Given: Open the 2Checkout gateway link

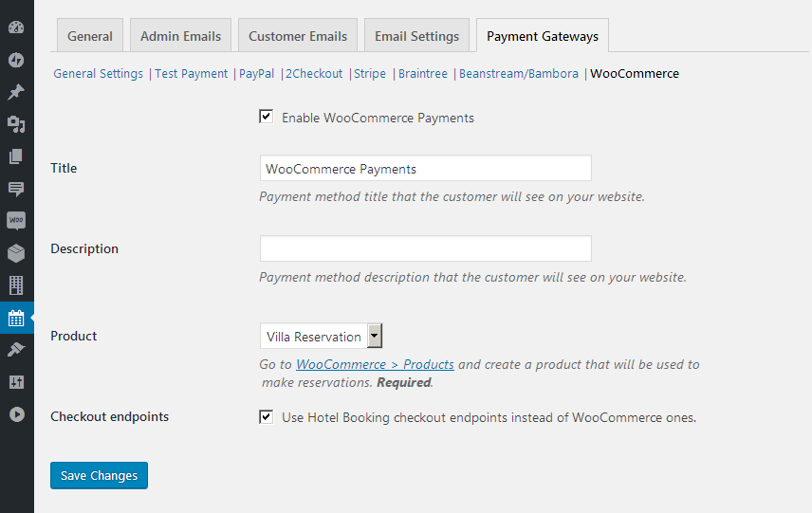Looking at the screenshot, I should 314,74.
